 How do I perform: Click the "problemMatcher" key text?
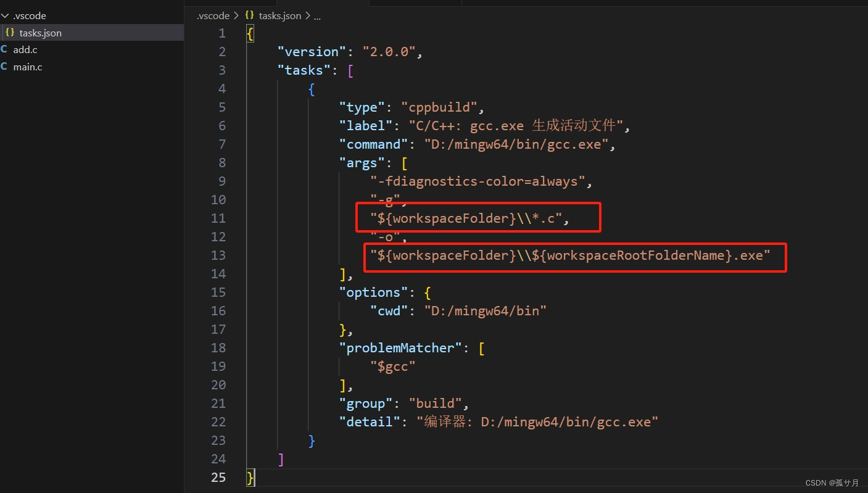pyautogui.click(x=400, y=348)
